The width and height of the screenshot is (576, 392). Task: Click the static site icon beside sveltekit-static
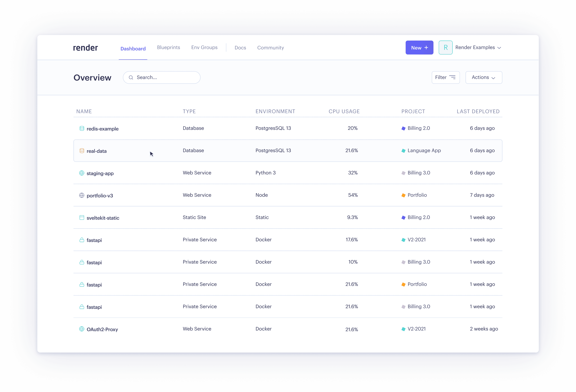click(x=82, y=218)
